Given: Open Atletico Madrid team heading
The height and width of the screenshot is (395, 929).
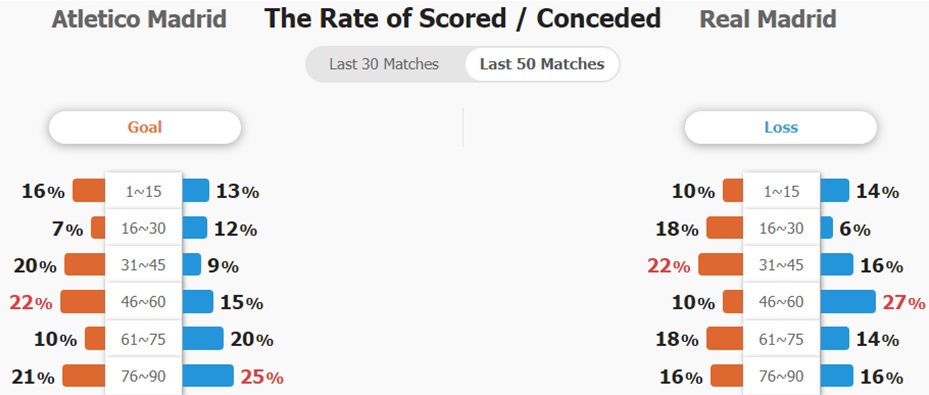Looking at the screenshot, I should click(x=139, y=20).
